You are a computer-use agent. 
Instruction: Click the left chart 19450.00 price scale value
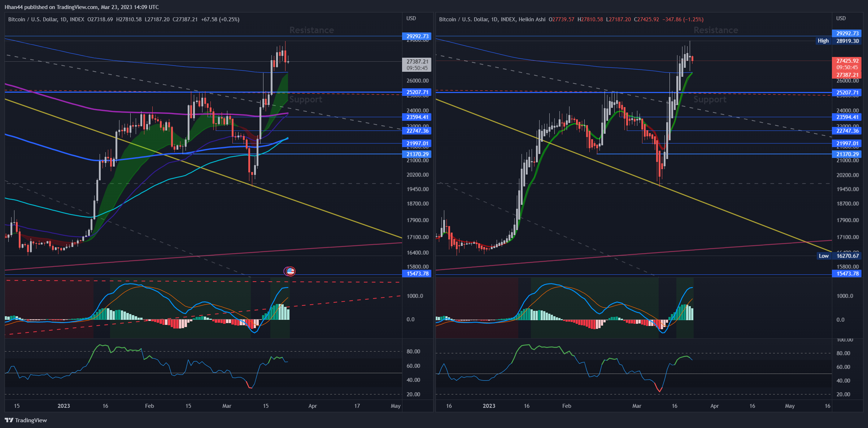[x=418, y=189]
